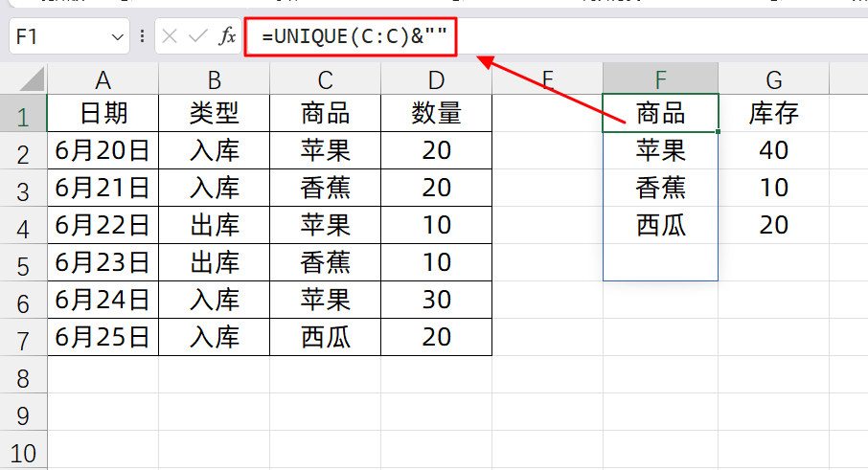Click 入库 in the 6月20日 row
The width and height of the screenshot is (868, 470).
coord(215,150)
